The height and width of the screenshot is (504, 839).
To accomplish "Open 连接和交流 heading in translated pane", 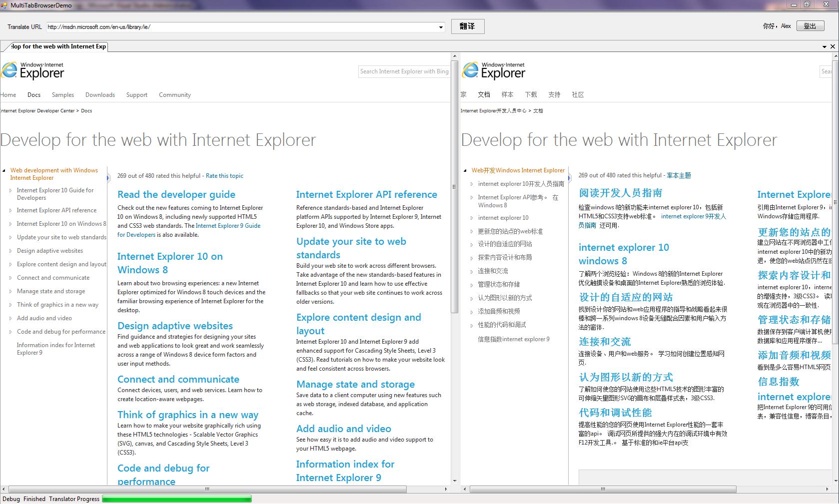I will click(605, 342).
